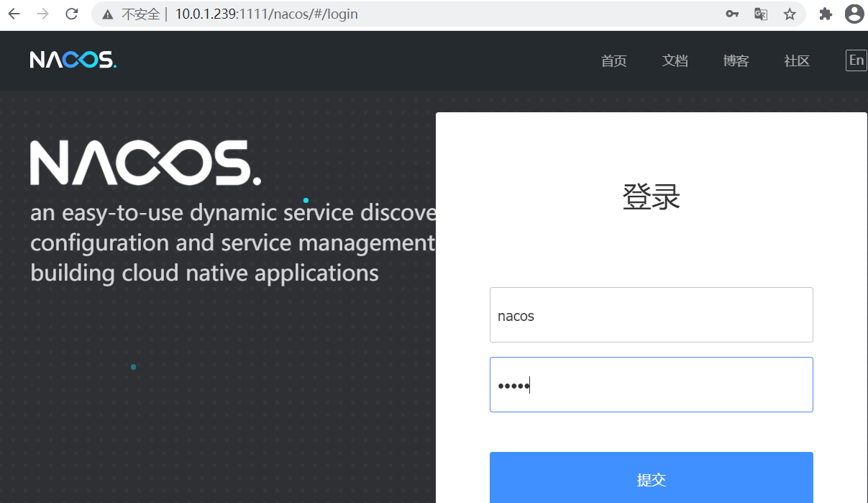Viewport: 868px width, 503px height.
Task: Open the browser Extensions puzzle icon
Action: coord(825,14)
